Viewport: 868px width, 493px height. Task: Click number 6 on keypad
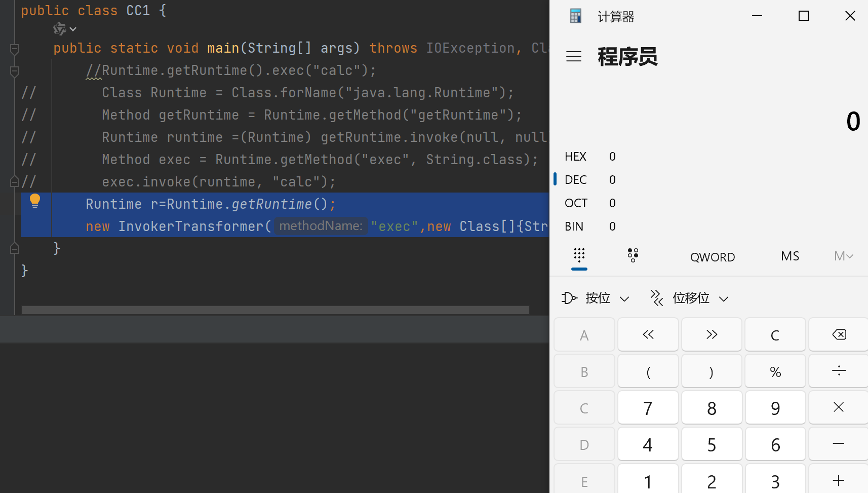point(775,444)
